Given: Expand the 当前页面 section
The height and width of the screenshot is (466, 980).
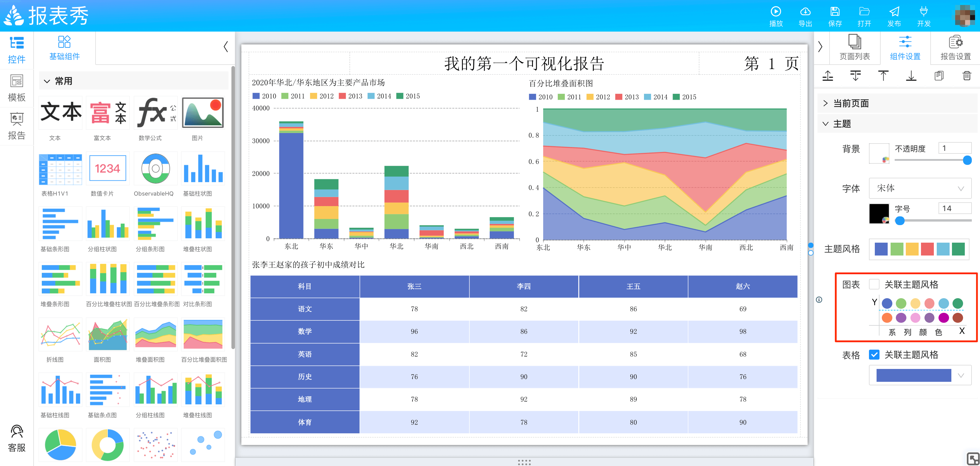Looking at the screenshot, I should (825, 103).
